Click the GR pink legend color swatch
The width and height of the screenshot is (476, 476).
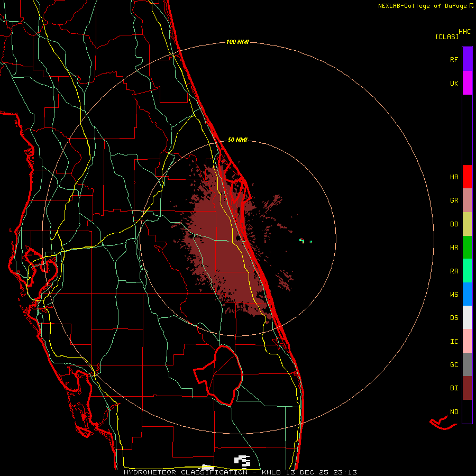click(467, 200)
